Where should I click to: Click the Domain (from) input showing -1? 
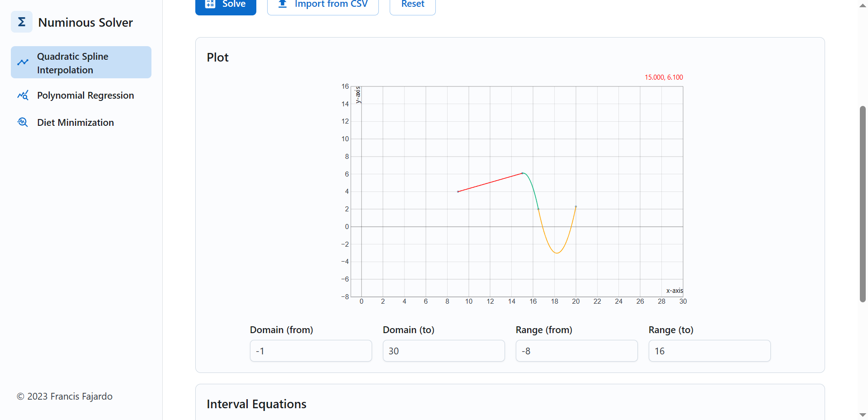(x=311, y=350)
